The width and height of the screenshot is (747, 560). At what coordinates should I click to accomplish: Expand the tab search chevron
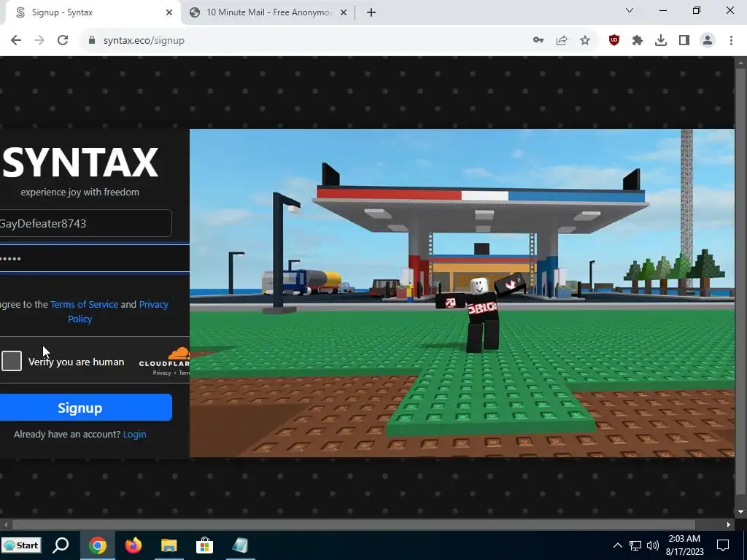point(630,10)
